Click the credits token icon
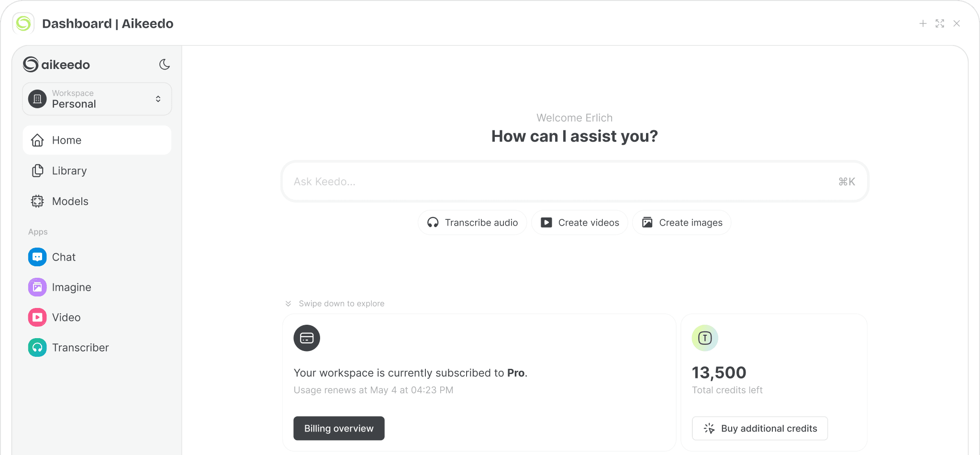This screenshot has height=455, width=980. coord(705,338)
